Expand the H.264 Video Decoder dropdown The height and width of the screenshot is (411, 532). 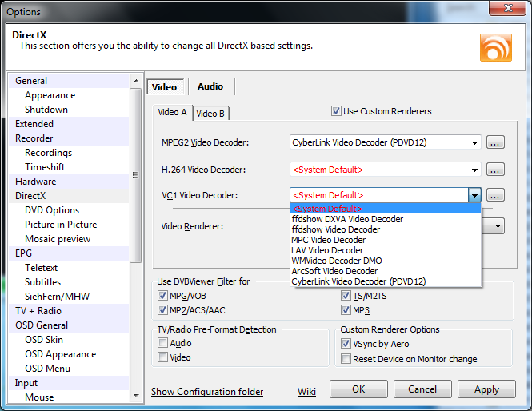[x=474, y=170]
